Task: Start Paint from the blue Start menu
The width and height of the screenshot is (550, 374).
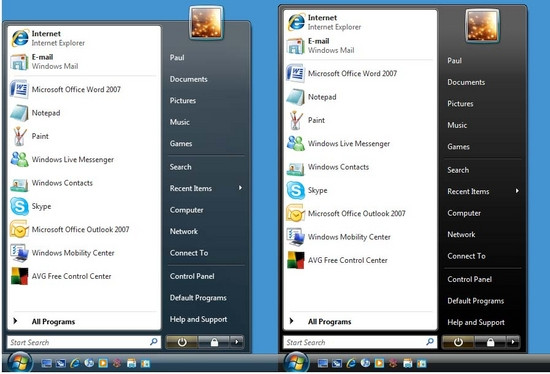Action: click(84, 136)
